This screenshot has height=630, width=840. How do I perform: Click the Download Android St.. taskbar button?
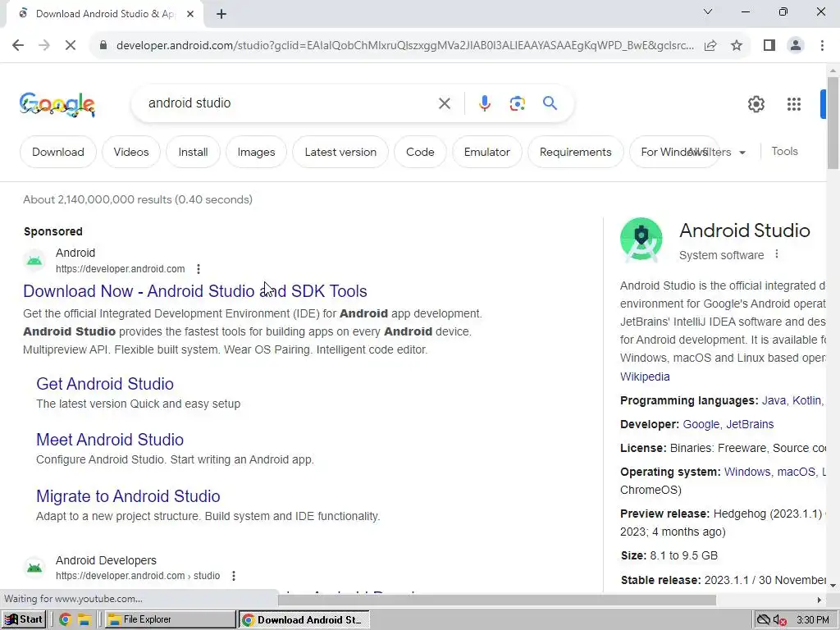point(304,619)
